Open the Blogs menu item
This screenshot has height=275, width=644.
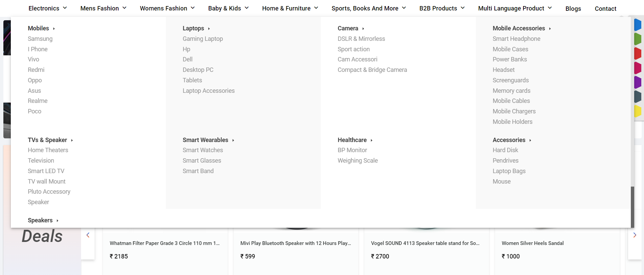pos(573,8)
